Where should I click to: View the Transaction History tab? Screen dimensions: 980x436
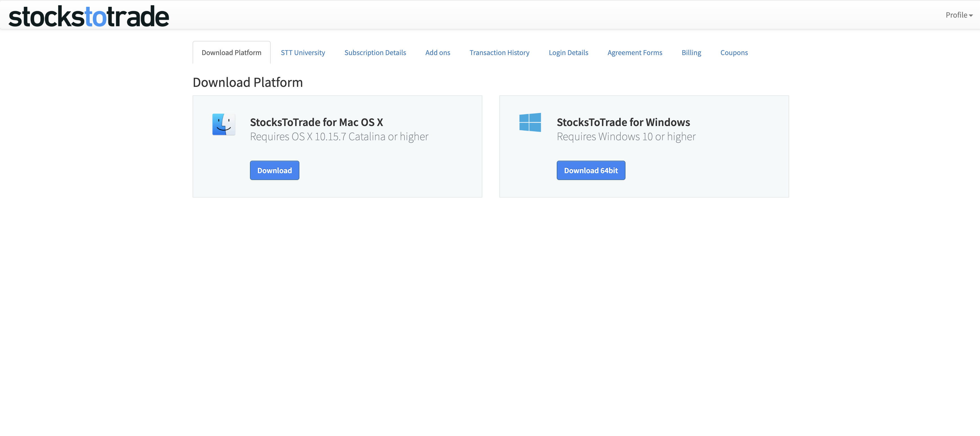click(499, 53)
